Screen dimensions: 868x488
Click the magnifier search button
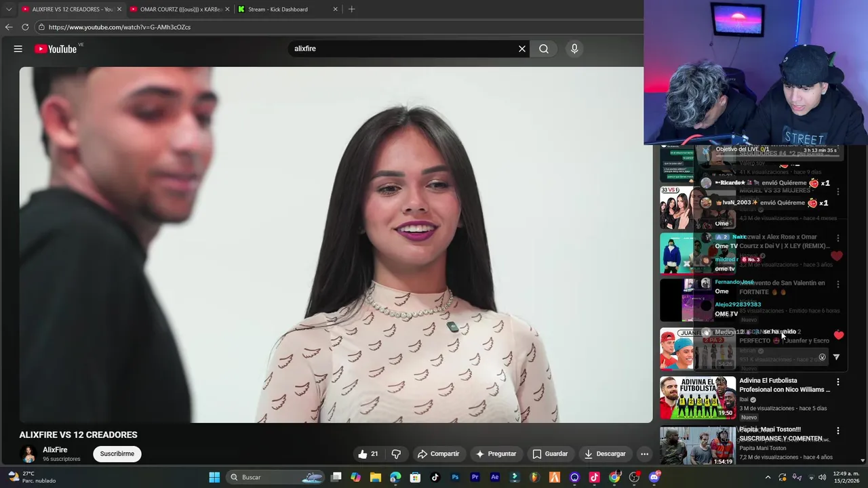544,49
